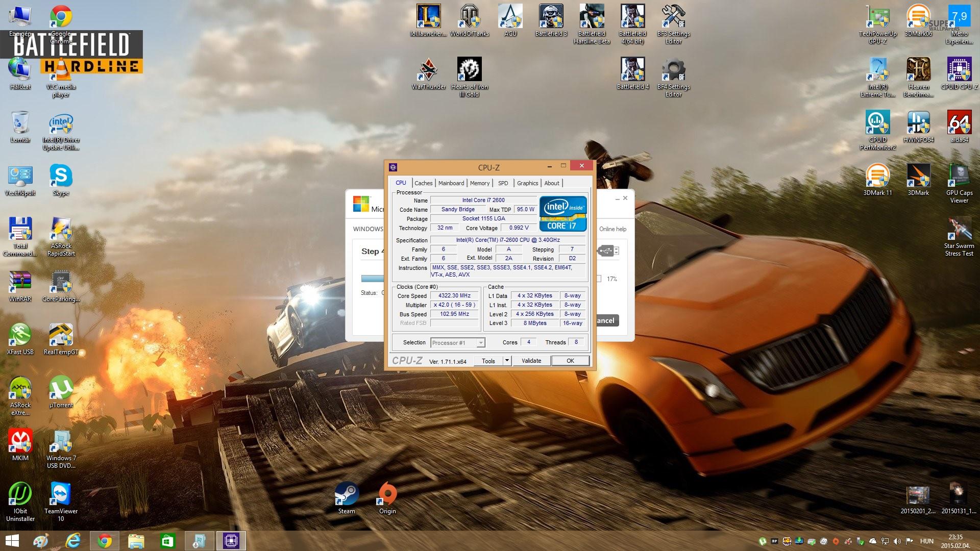Image resolution: width=980 pixels, height=551 pixels.
Task: Open the CPUID PerfMonitor2 desktop icon
Action: 878,131
